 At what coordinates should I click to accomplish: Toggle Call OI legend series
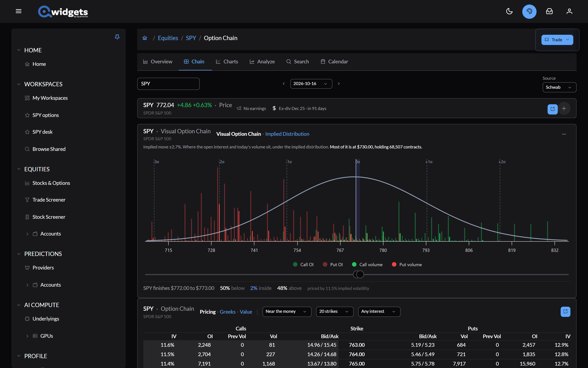[303, 265]
